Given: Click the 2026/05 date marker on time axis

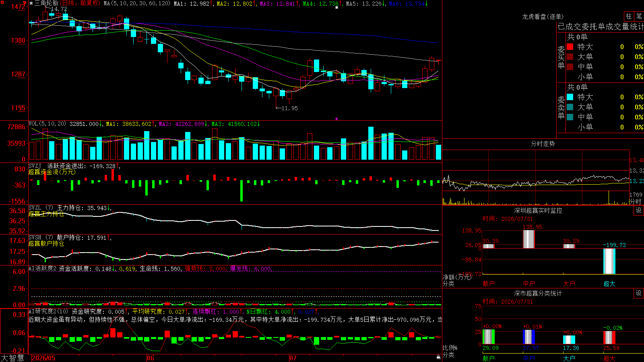Looking at the screenshot, I should (x=43, y=358).
